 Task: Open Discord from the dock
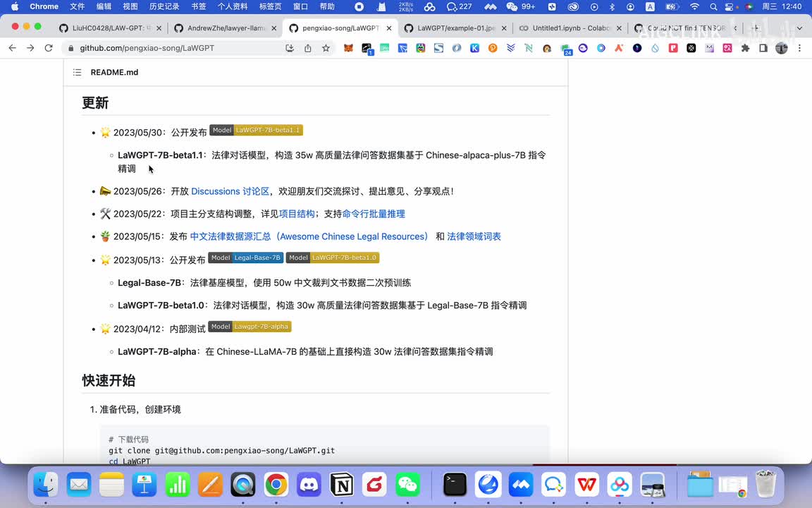tap(309, 485)
